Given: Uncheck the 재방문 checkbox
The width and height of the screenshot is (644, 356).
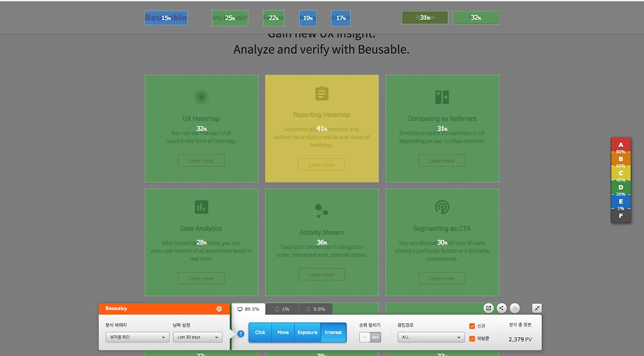Looking at the screenshot, I should [472, 338].
